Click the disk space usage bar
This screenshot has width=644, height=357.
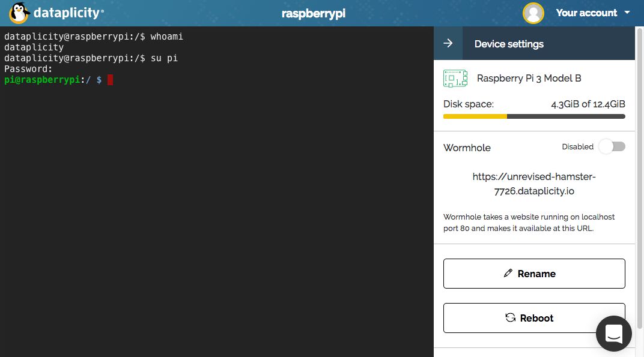pos(534,116)
